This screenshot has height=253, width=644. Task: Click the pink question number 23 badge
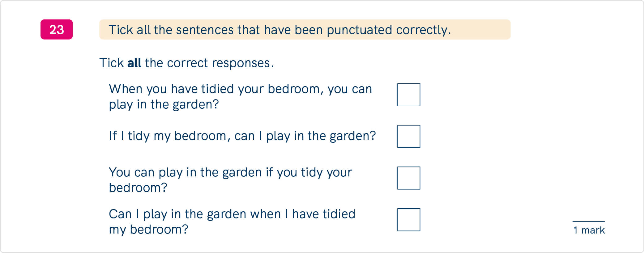point(57,30)
